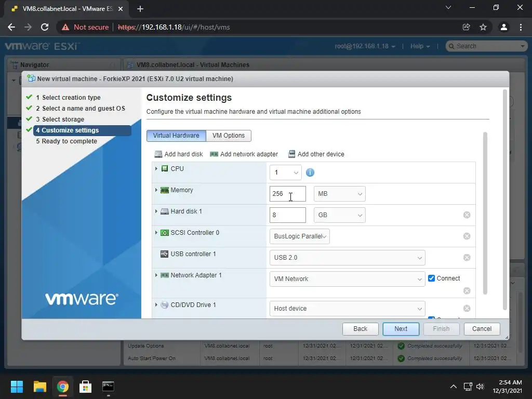The height and width of the screenshot is (399, 532).
Task: Click in the Hard disk 1 size field
Action: [x=288, y=215]
